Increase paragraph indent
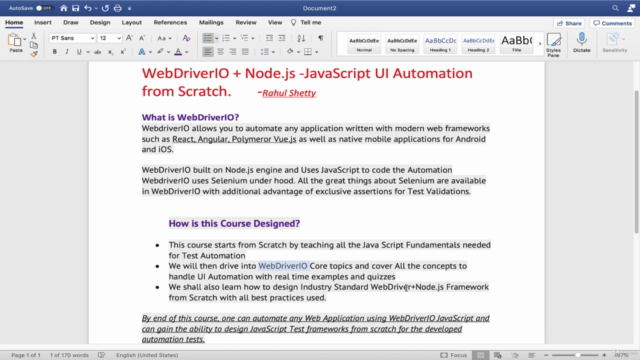Image resolution: width=640 pixels, height=360 pixels. (x=282, y=38)
